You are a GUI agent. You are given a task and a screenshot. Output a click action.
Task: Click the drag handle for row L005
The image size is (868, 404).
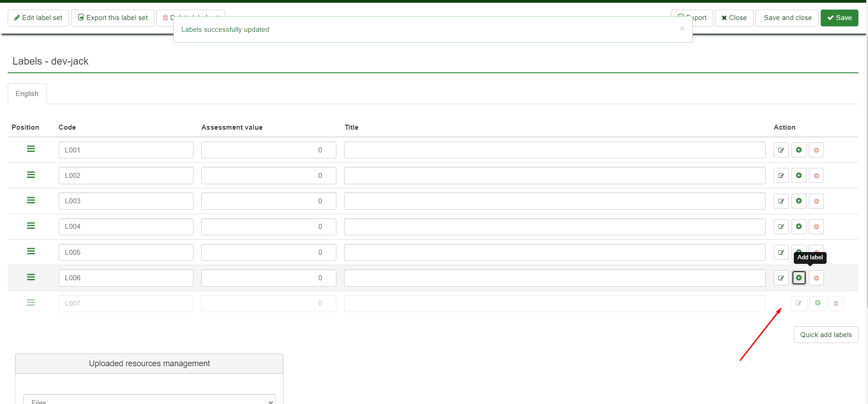31,251
